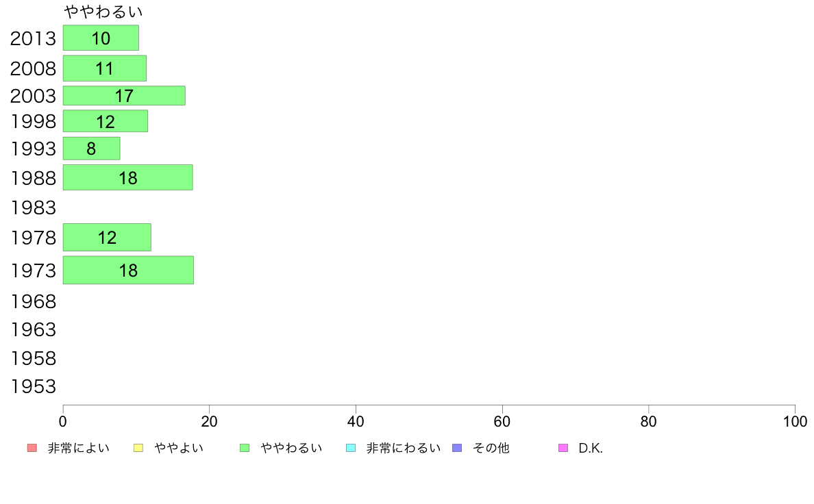Image resolution: width=814 pixels, height=504 pixels.
Task: Click the ややわるい chart title
Action: click(103, 12)
